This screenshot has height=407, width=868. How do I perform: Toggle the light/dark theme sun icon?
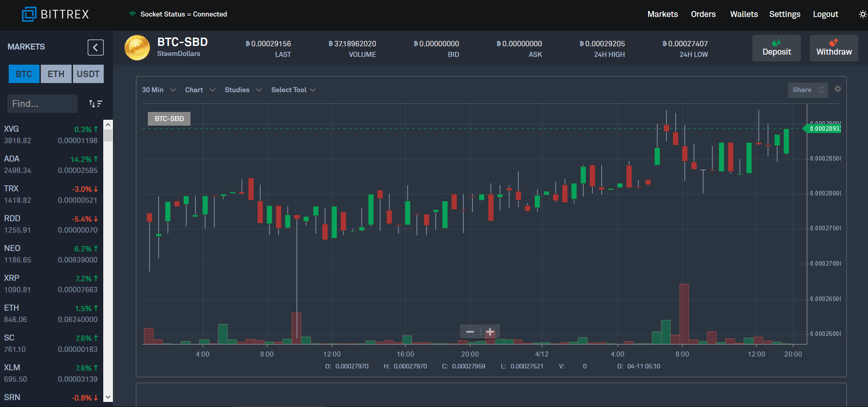coord(862,14)
